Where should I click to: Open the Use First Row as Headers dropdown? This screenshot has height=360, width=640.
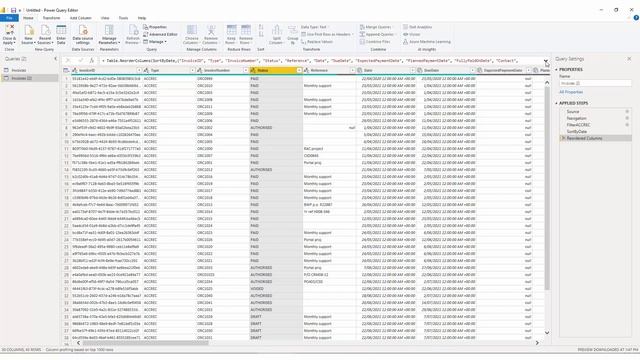[x=327, y=34]
